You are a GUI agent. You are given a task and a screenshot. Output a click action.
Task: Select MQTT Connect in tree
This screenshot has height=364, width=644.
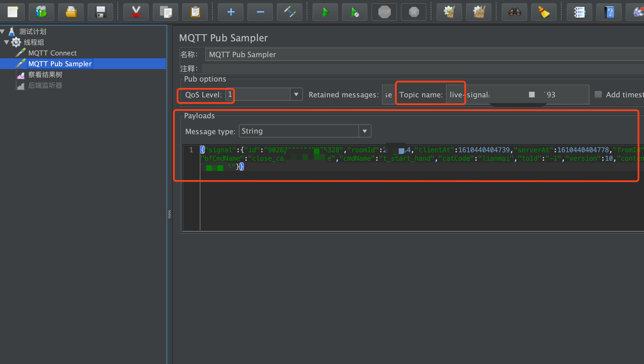tap(52, 53)
